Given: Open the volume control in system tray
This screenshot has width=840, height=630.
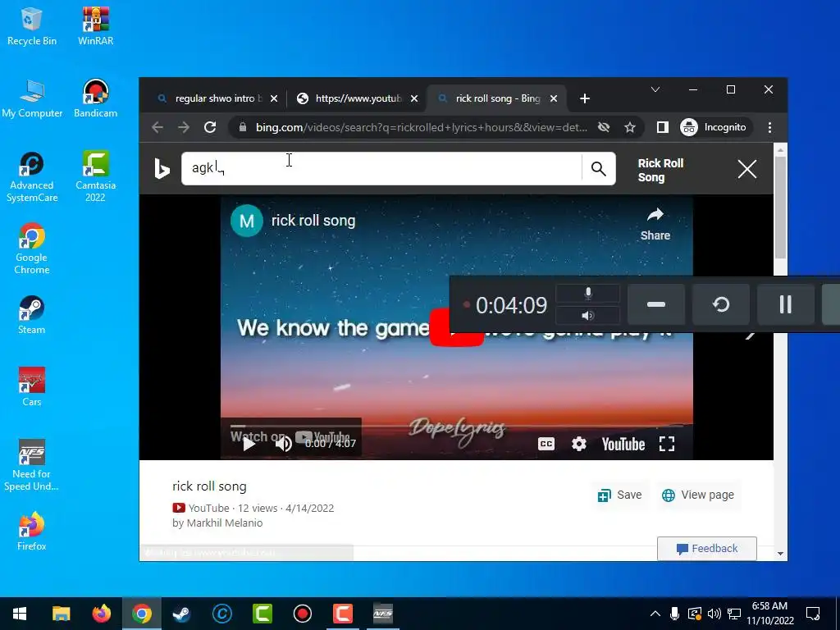Looking at the screenshot, I should click(x=714, y=614).
